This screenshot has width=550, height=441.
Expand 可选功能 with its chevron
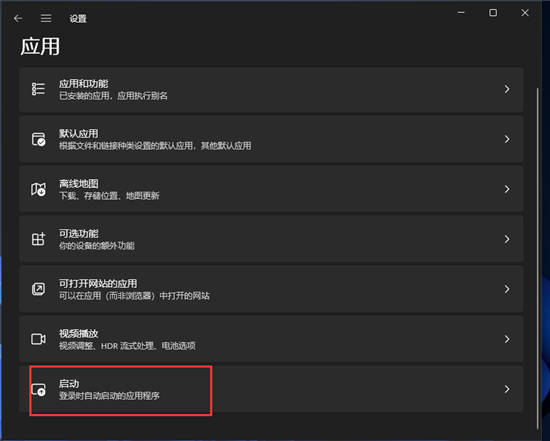click(507, 239)
